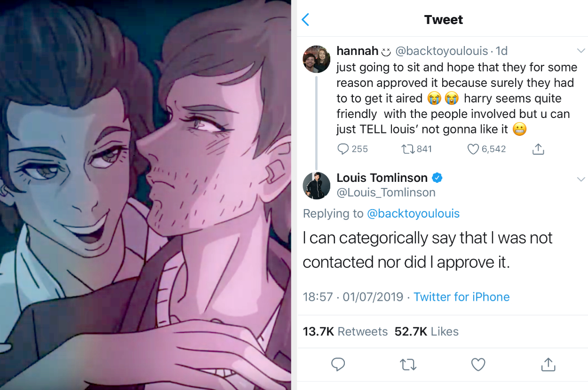
Task: View the 13.7K Retweets list
Action: [x=345, y=331]
